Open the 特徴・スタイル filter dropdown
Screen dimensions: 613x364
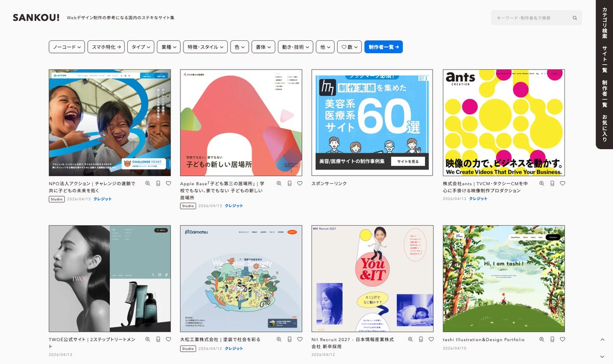[205, 47]
